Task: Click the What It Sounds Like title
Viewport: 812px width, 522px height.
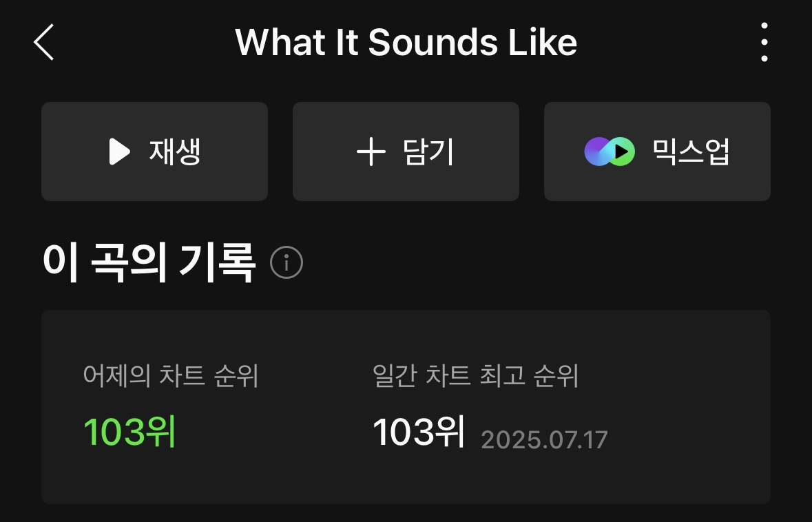Action: click(406, 42)
